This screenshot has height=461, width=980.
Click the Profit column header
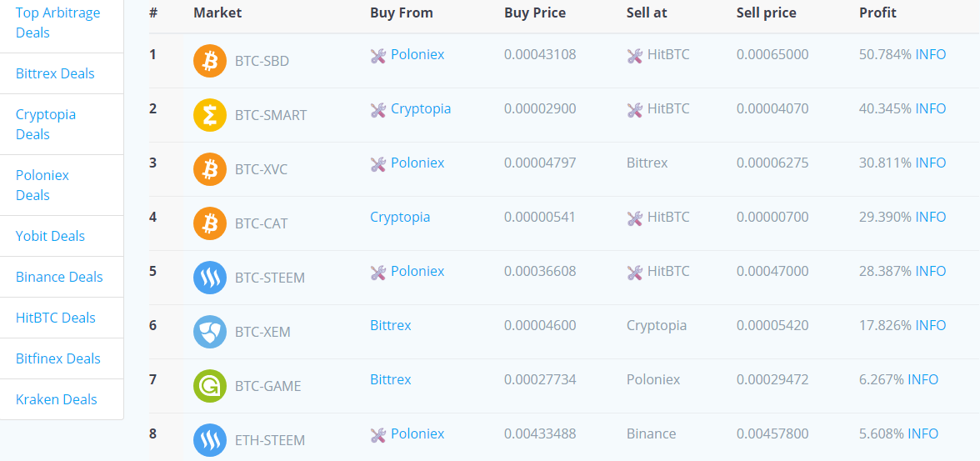(x=877, y=13)
